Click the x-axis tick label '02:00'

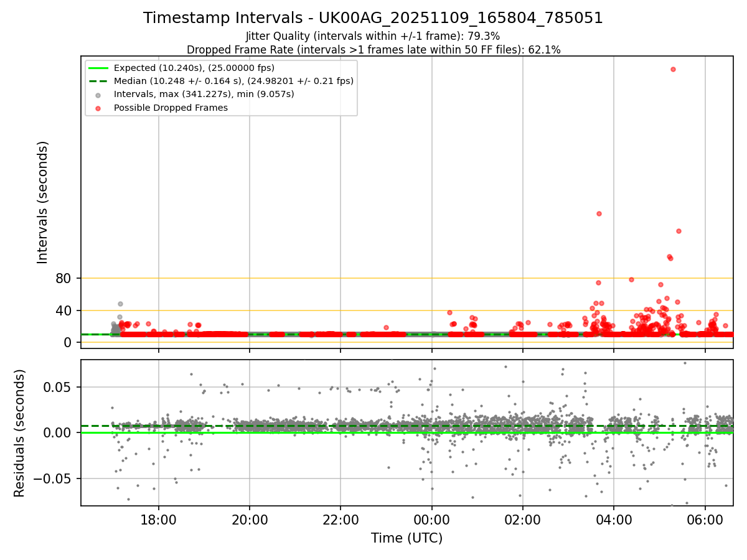point(523,519)
